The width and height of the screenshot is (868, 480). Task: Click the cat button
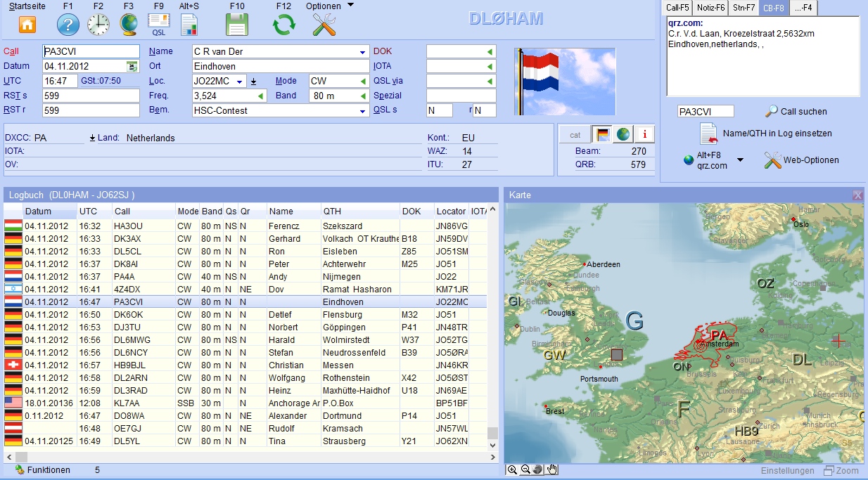click(x=575, y=134)
